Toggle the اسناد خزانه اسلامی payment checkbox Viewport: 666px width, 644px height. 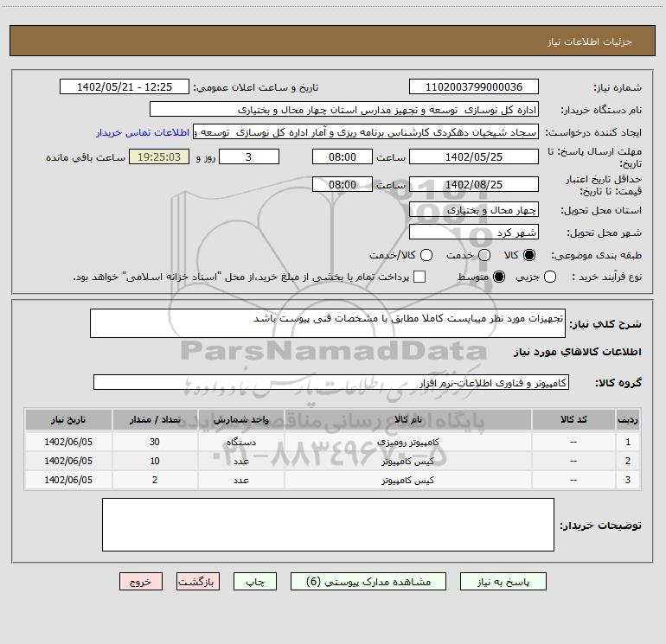tap(419, 277)
